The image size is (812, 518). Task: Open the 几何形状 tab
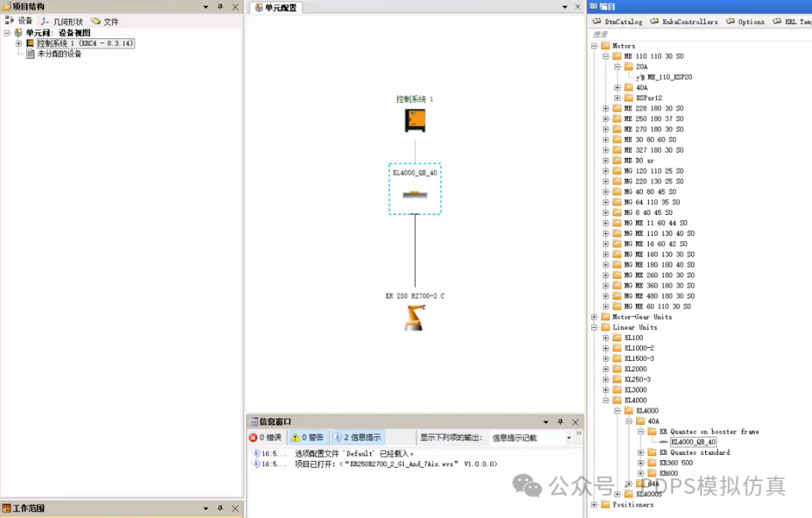(x=62, y=21)
